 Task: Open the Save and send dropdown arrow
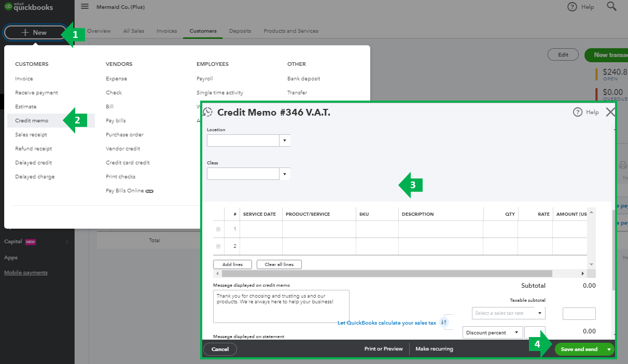pyautogui.click(x=608, y=349)
